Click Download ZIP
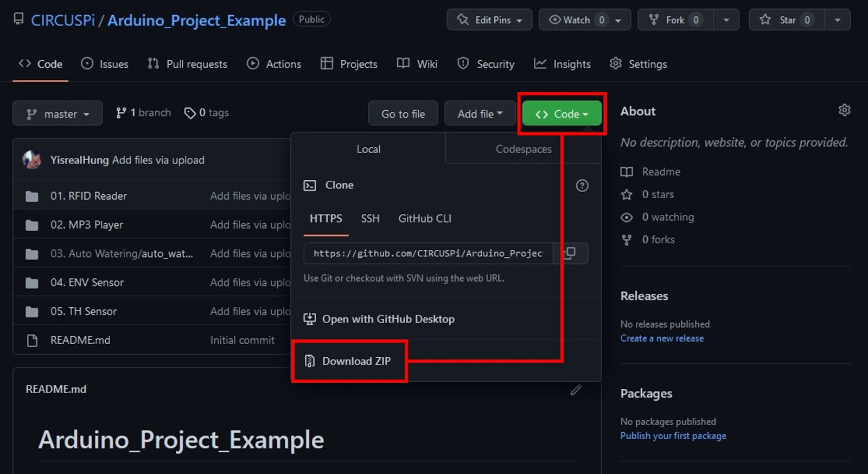Screen dimensions: 868x474 click(x=356, y=361)
